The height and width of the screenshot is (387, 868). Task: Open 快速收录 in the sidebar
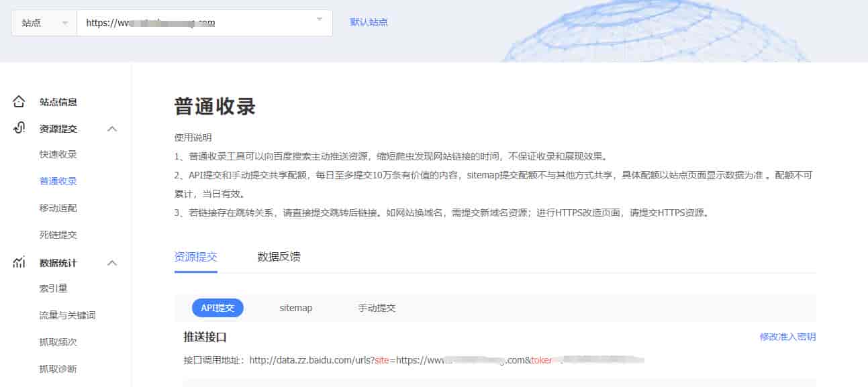click(x=58, y=154)
